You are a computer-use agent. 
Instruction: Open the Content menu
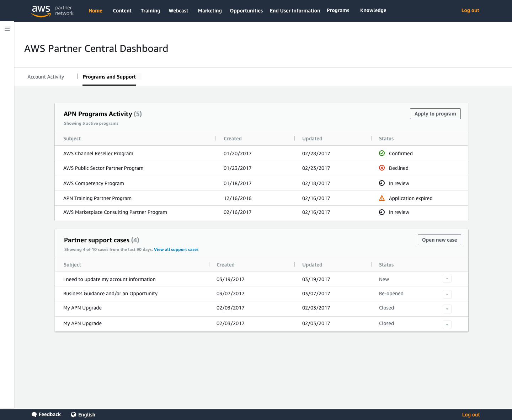[122, 11]
